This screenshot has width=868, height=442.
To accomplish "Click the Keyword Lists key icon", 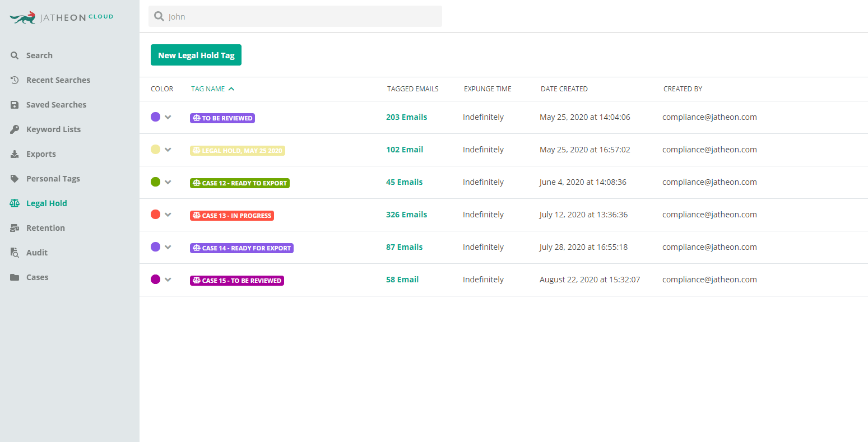I will 15,129.
